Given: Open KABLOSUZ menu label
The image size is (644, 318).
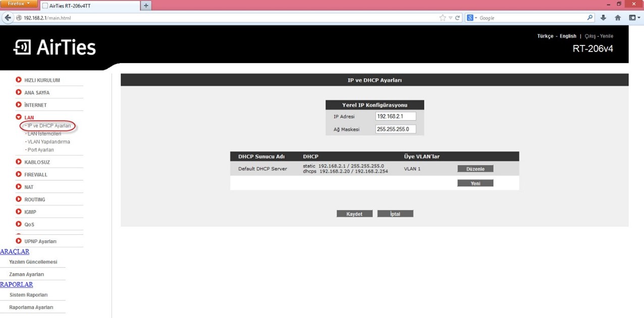Looking at the screenshot, I should click(x=37, y=163).
